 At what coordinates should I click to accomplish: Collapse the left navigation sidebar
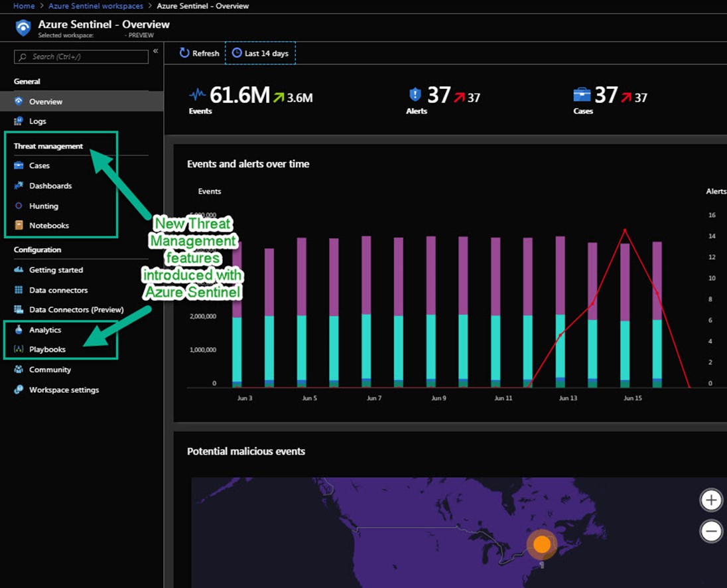[156, 51]
